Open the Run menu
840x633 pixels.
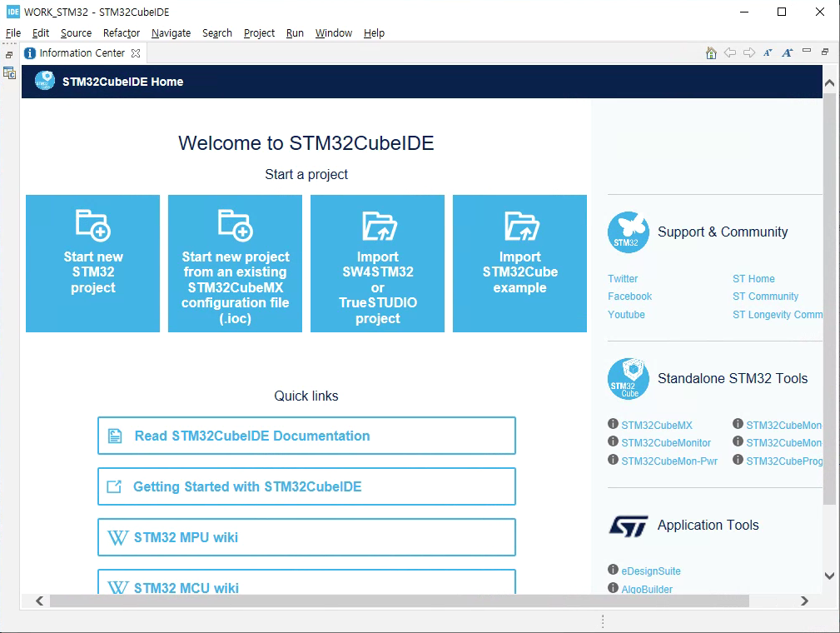295,33
